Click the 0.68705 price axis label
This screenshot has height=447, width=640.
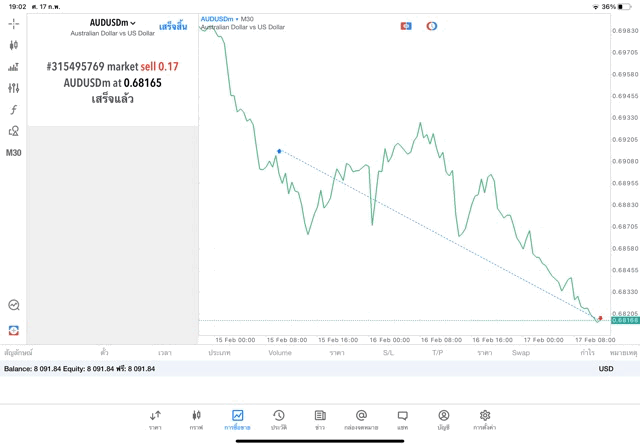pyautogui.click(x=625, y=227)
